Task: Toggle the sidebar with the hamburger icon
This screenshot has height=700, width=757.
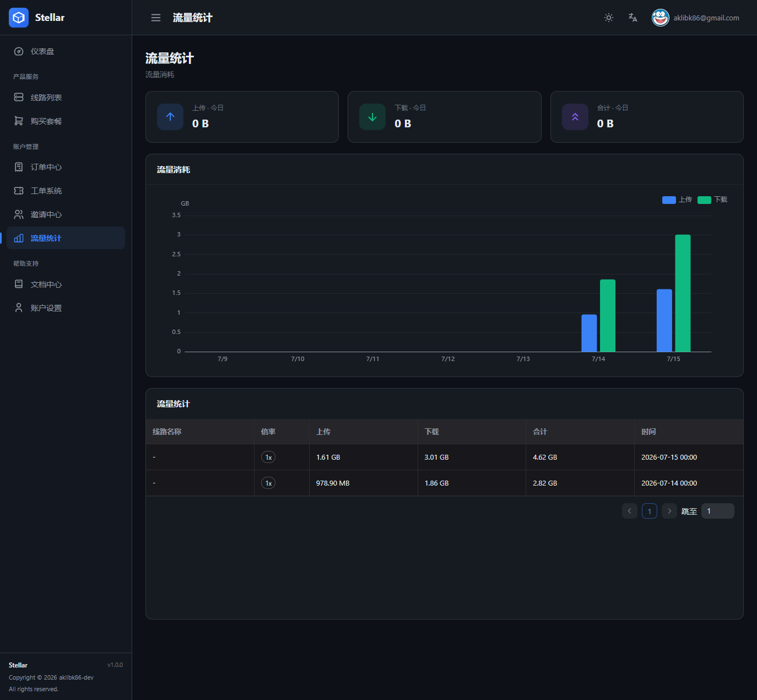Action: pyautogui.click(x=156, y=18)
